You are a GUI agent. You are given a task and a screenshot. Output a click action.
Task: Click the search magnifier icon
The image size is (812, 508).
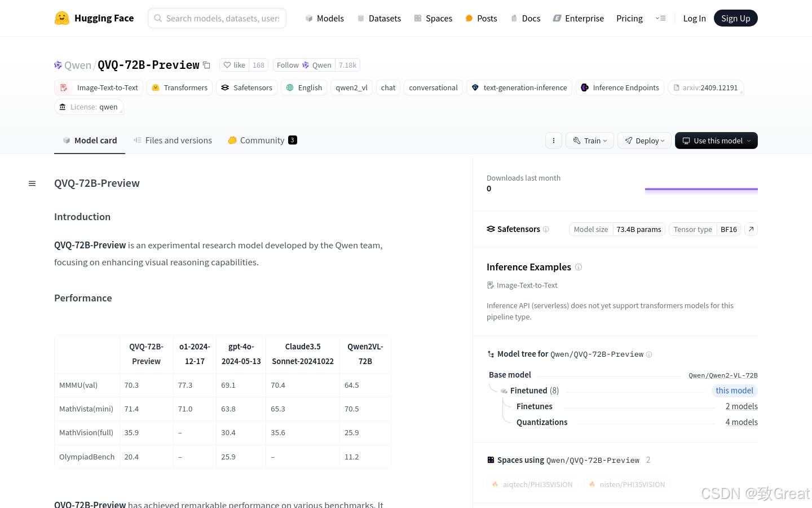(x=158, y=18)
